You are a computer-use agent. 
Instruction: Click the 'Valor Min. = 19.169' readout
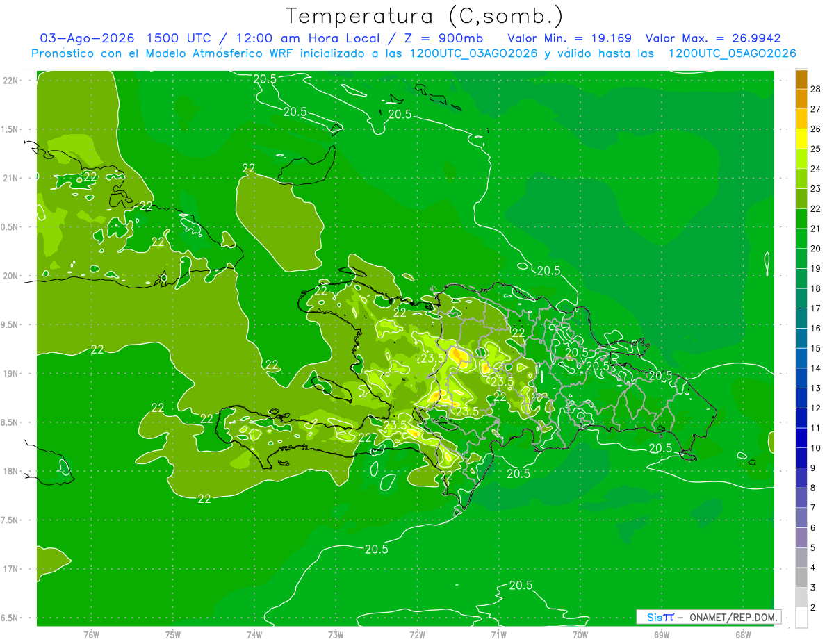tap(569, 38)
